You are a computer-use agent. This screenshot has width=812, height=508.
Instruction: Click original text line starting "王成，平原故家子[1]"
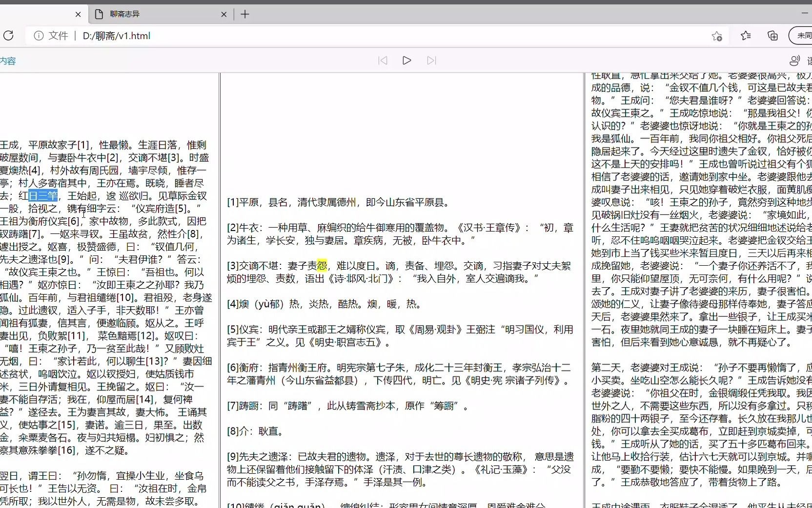(x=103, y=145)
